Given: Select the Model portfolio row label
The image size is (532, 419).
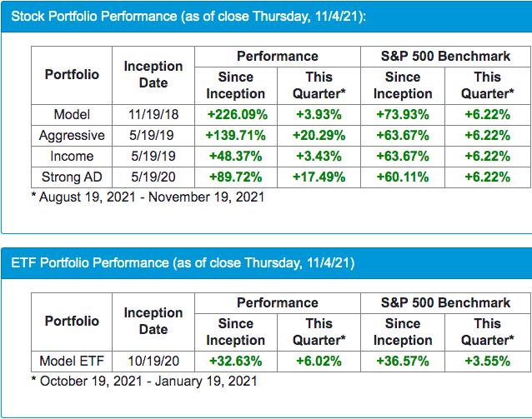Looking at the screenshot, I should [x=72, y=114].
